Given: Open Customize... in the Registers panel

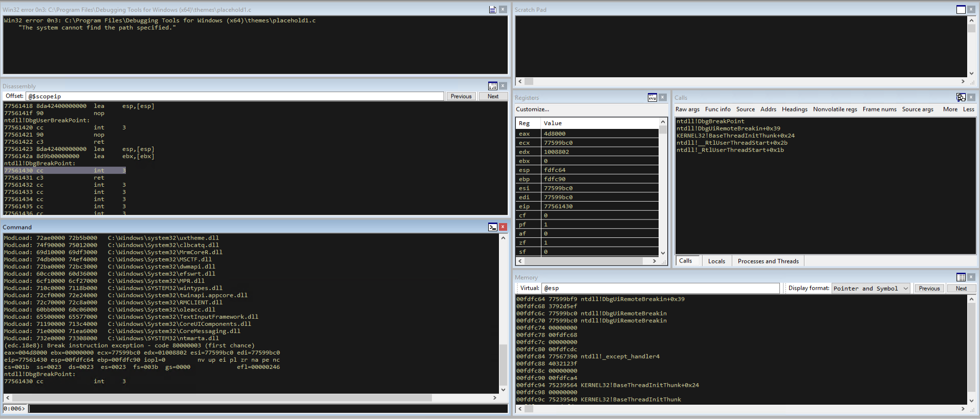Looking at the screenshot, I should (532, 109).
